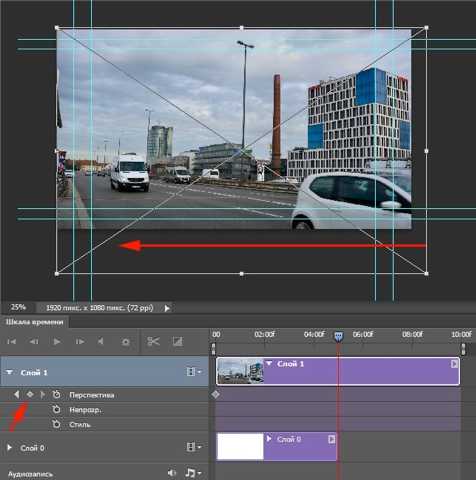The height and width of the screenshot is (480, 476).
Task: Open audio track note dropdown
Action: (x=193, y=473)
